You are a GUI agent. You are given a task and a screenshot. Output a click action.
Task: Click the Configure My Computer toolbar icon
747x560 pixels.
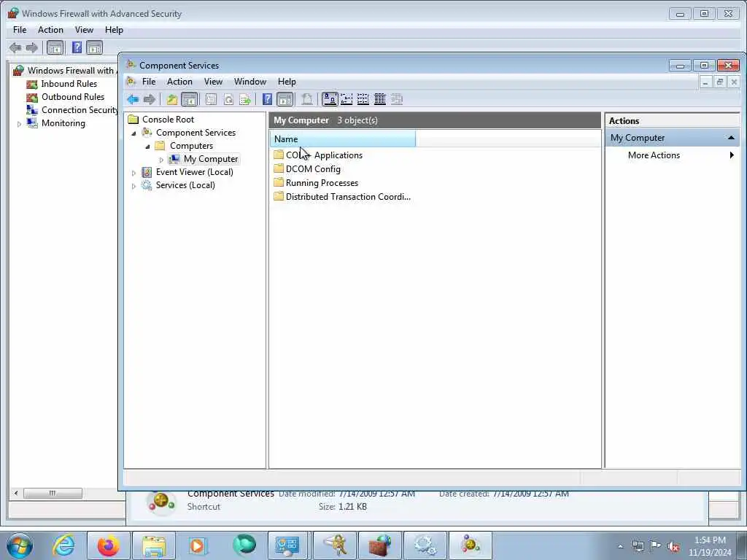coord(307,99)
